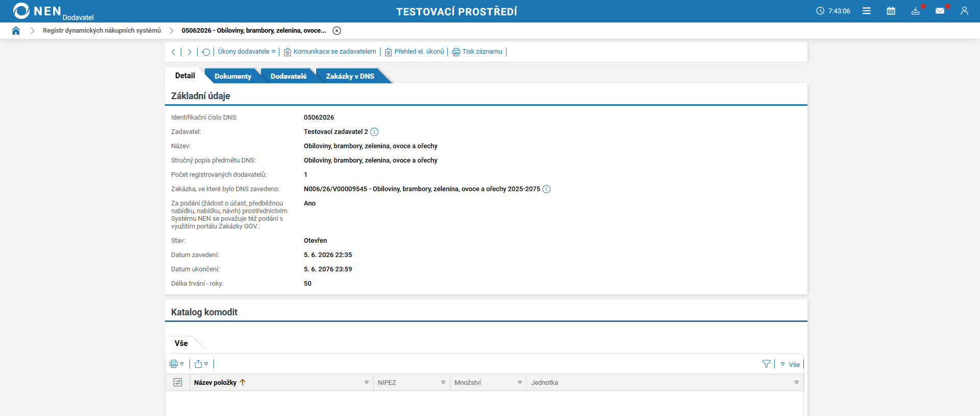Click NIPEZ column header
980x416 pixels.
(x=387, y=382)
